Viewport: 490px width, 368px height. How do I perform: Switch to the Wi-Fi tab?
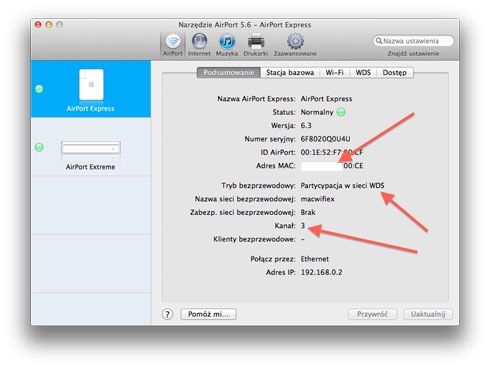click(334, 72)
